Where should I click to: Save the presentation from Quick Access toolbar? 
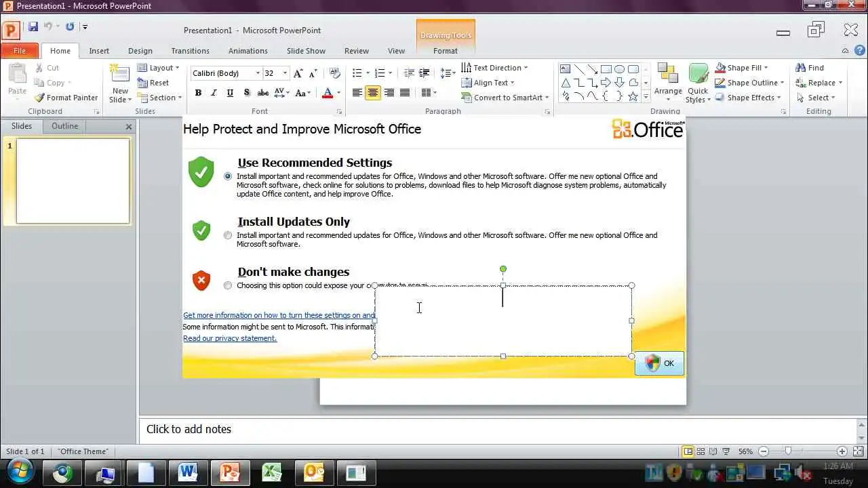coord(33,26)
